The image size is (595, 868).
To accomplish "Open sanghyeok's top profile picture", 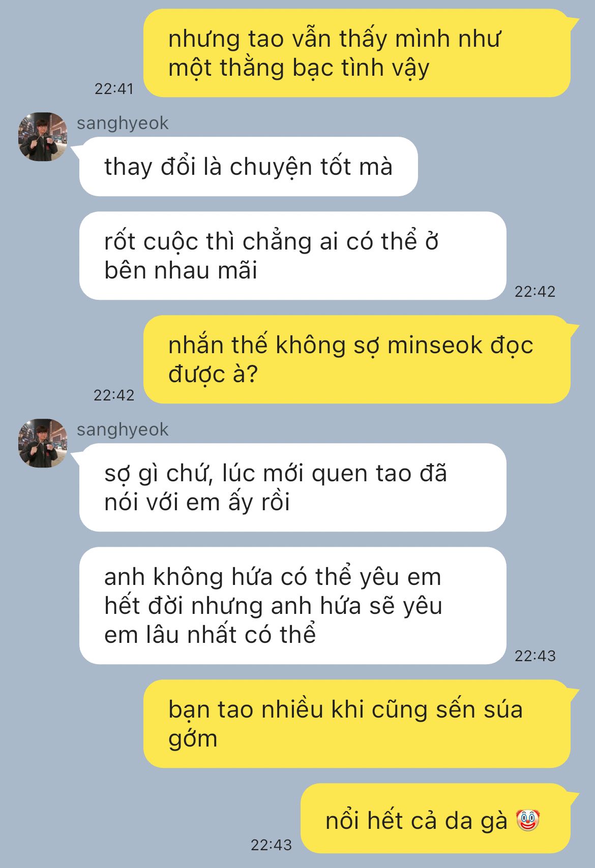I will point(43,137).
